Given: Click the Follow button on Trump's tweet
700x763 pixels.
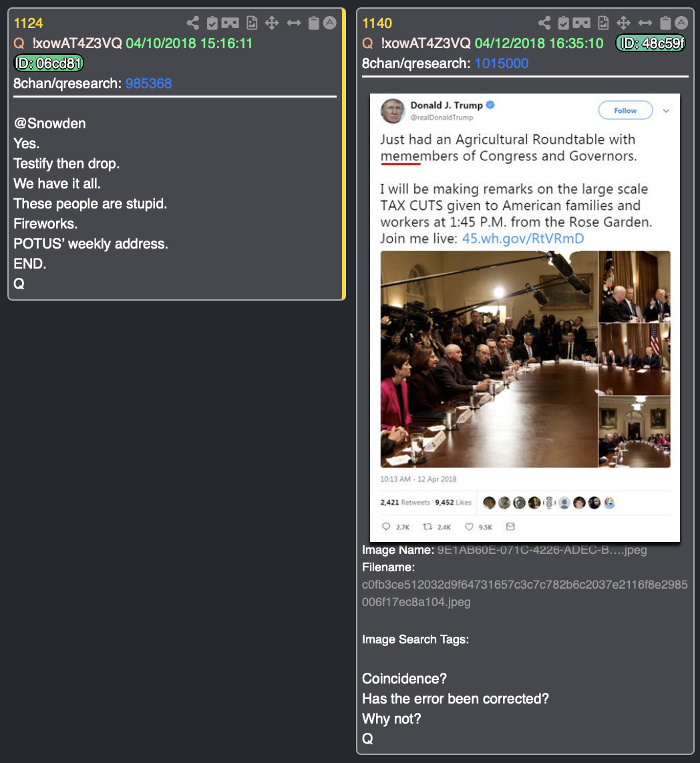Looking at the screenshot, I should click(625, 110).
